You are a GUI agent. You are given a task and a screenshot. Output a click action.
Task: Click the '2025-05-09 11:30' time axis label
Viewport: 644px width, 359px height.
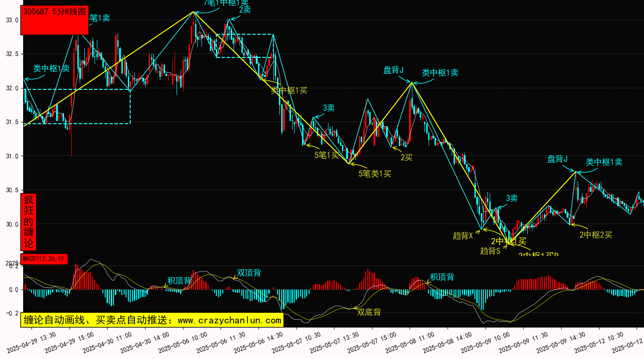(x=524, y=342)
